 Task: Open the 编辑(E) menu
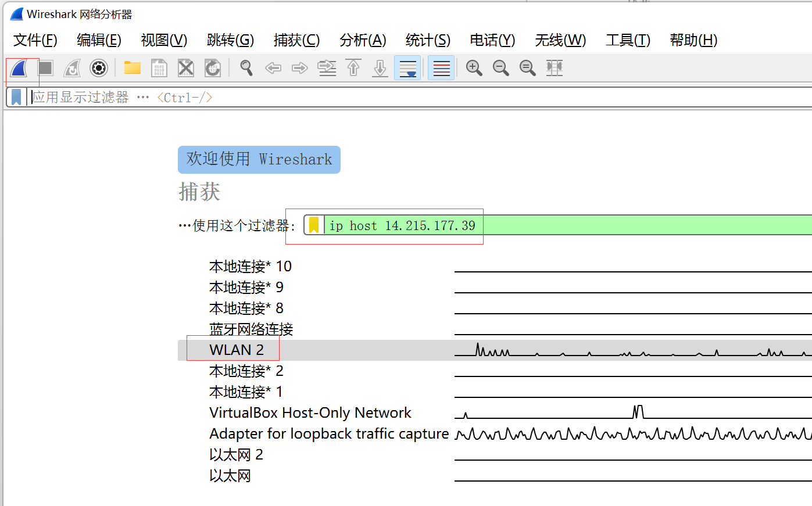[99, 40]
